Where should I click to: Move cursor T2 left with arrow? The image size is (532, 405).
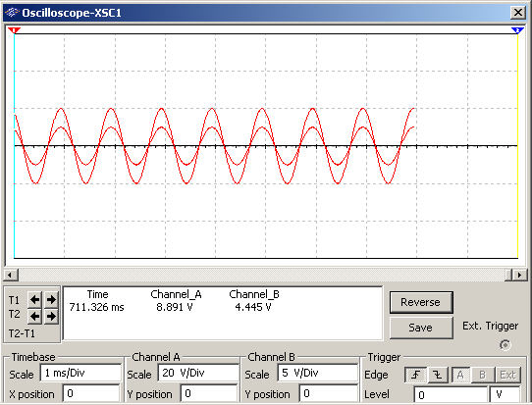click(x=34, y=316)
